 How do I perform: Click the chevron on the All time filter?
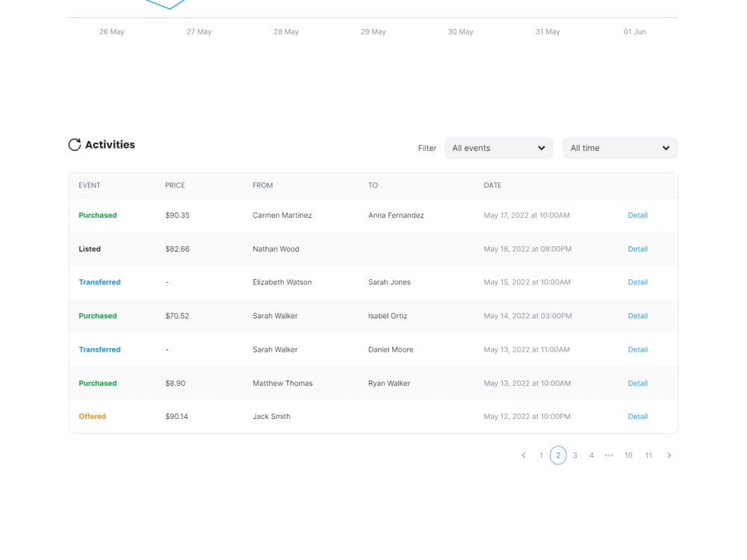[665, 148]
